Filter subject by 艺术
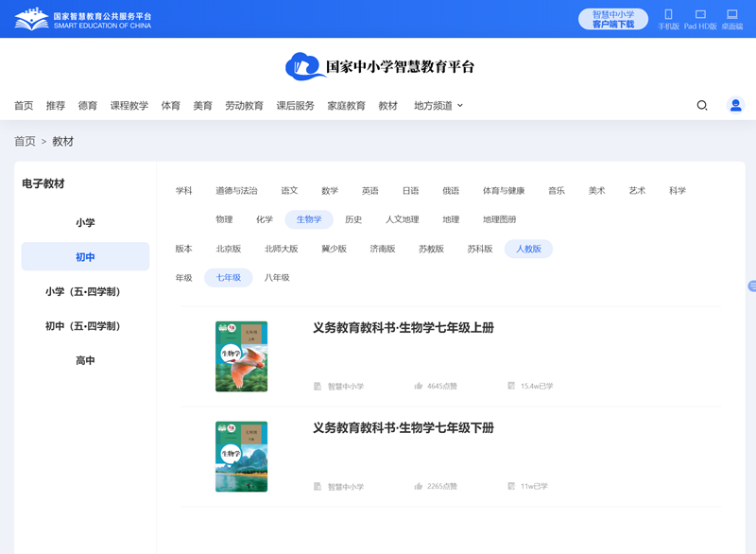 637,190
